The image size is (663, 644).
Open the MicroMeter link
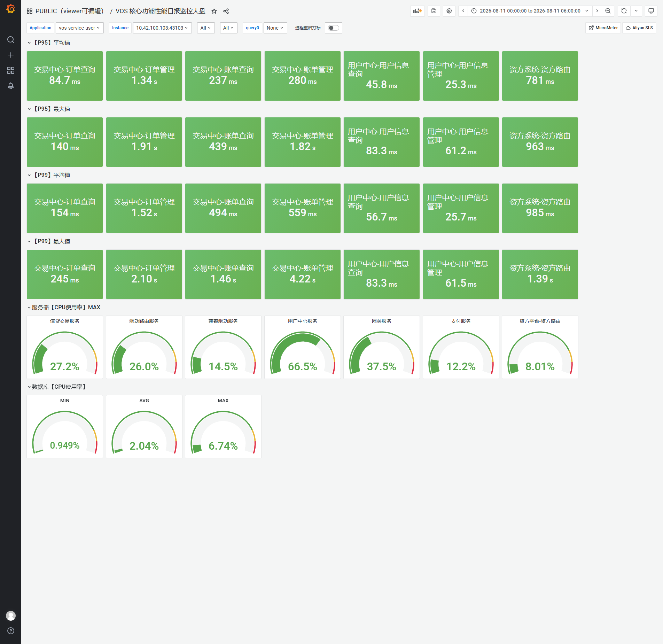coord(603,28)
